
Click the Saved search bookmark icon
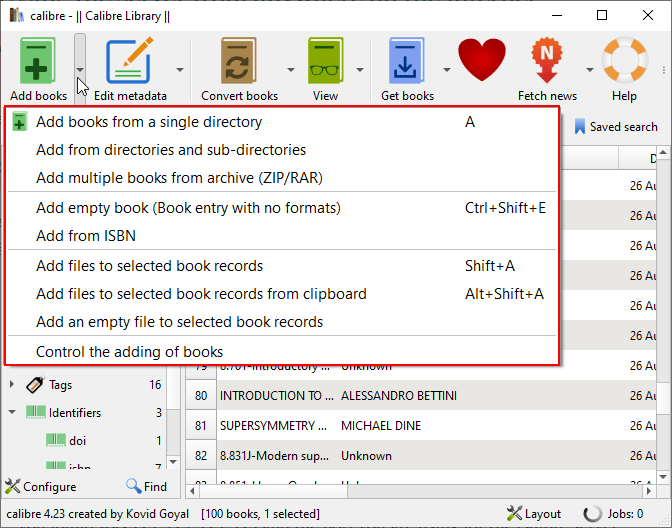pos(579,126)
